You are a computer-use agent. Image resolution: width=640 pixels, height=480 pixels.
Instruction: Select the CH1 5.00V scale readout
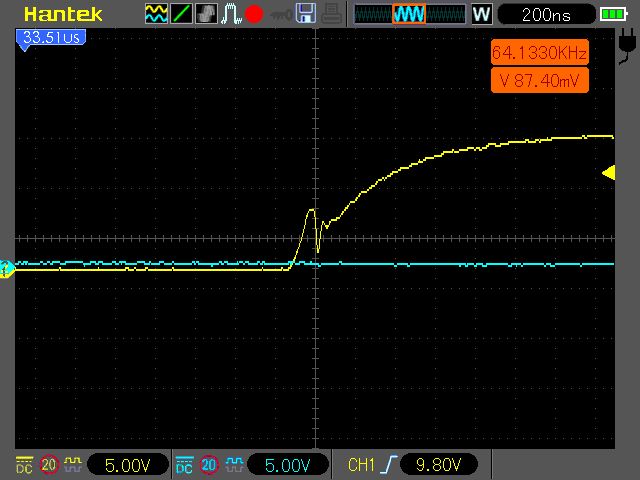(128, 465)
